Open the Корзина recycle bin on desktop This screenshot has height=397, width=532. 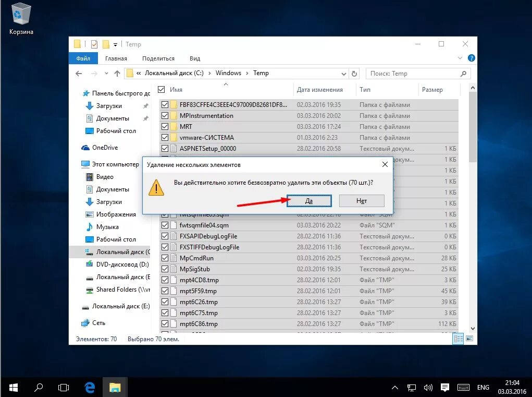point(21,20)
